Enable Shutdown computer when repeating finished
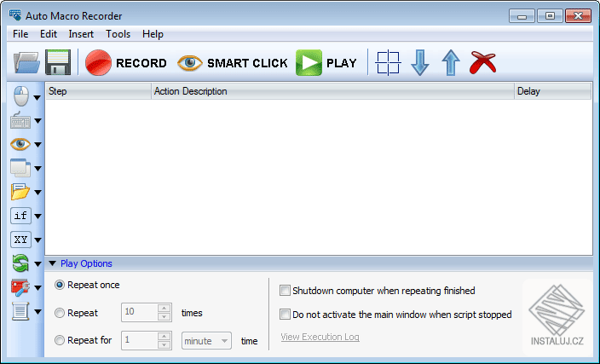Screen dimensions: 600x364 click(x=285, y=291)
